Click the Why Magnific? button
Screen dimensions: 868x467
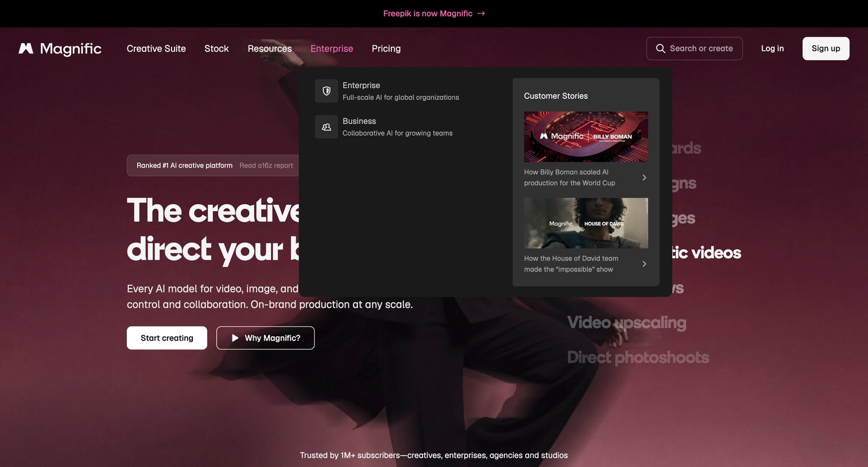(265, 338)
